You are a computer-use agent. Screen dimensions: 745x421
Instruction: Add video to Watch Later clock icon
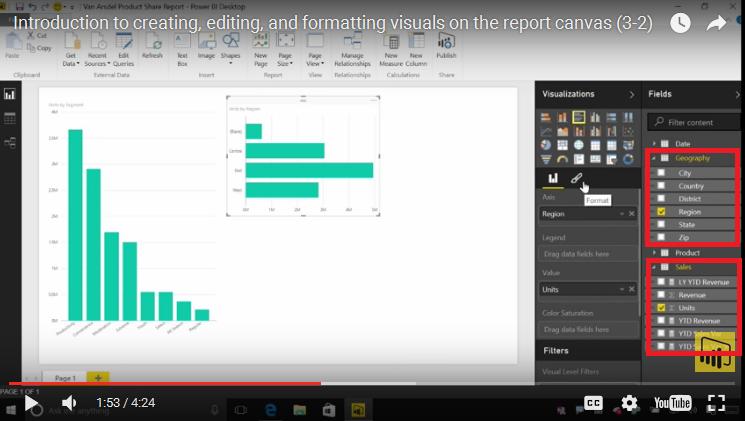[x=680, y=23]
